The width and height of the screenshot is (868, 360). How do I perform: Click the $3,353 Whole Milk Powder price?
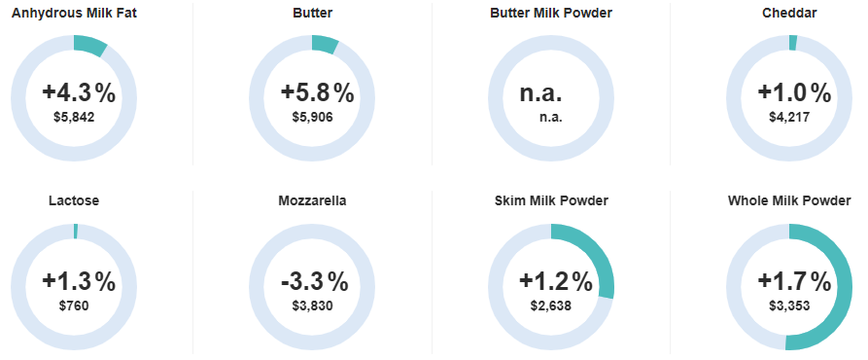(789, 306)
